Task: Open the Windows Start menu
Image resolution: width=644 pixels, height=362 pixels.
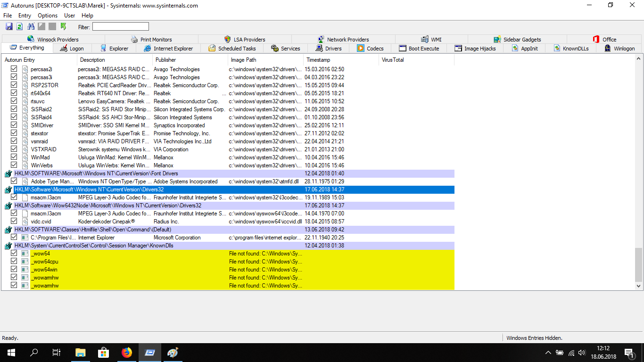Action: point(11,353)
